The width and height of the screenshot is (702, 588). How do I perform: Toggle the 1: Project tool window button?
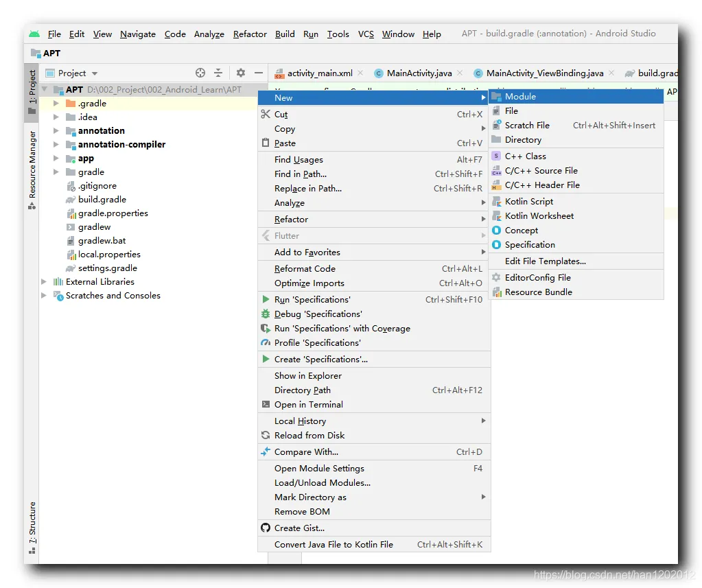[32, 92]
